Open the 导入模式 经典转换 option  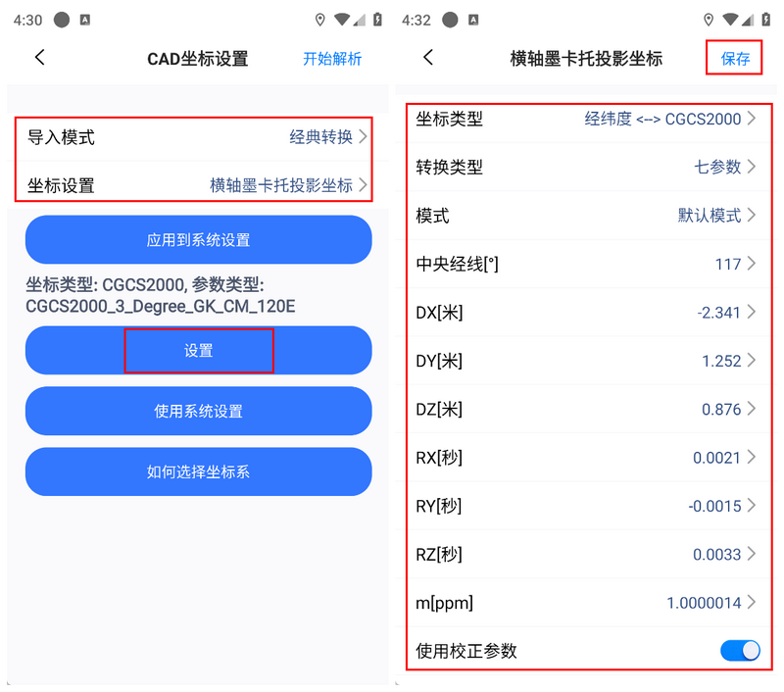tap(198, 137)
